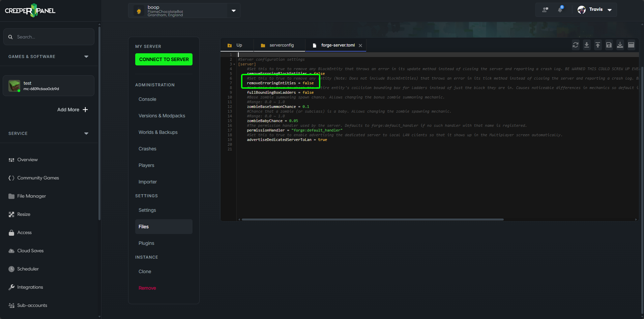This screenshot has height=319, width=644.
Task: Collapse the GAMES & SOFTWARE section
Action: coord(86,56)
